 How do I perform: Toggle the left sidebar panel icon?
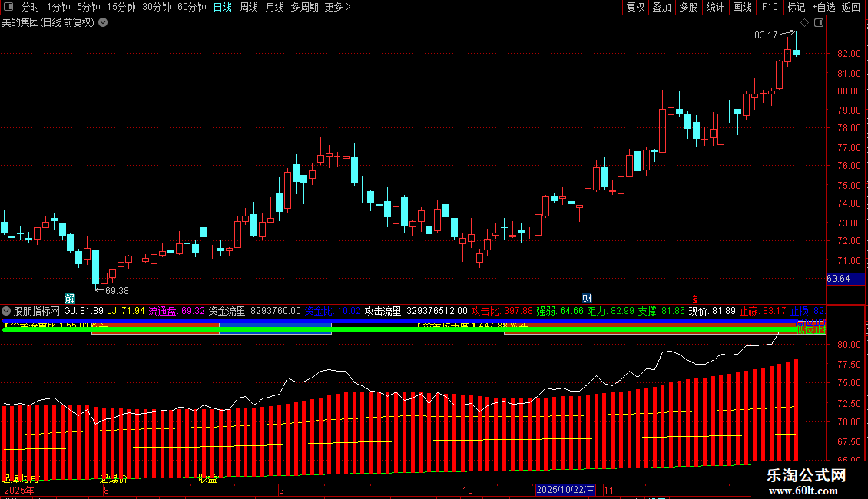8,7
